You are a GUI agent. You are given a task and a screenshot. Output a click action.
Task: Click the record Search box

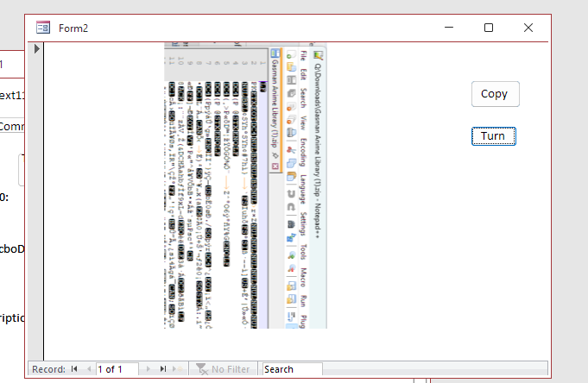tap(292, 369)
